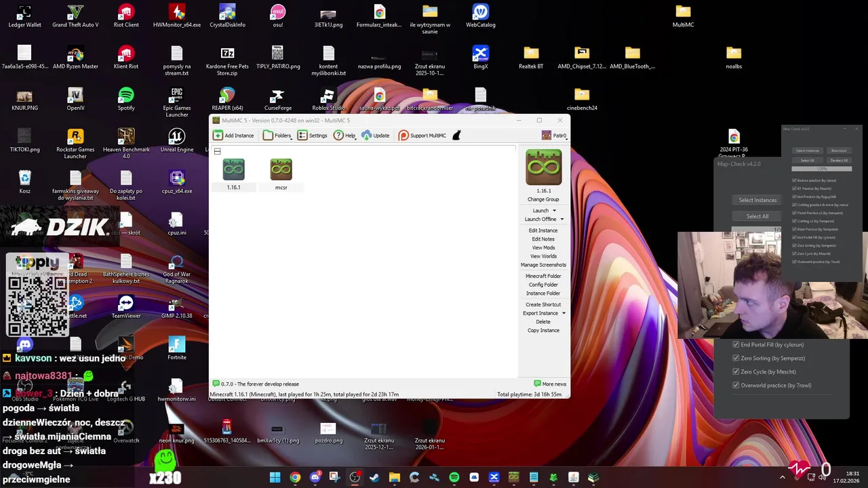Open Spotify desktop shortcut
This screenshot has width=868, height=488.
click(x=126, y=95)
